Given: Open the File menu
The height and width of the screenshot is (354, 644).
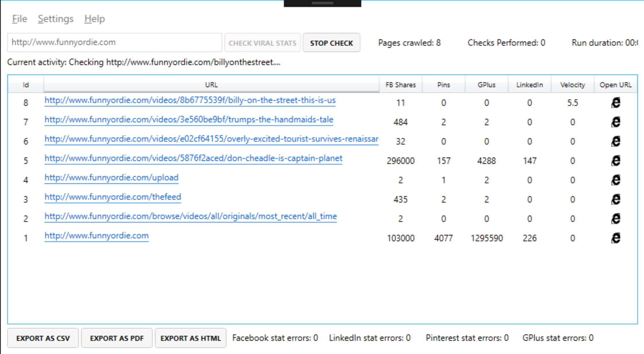Looking at the screenshot, I should [x=19, y=19].
